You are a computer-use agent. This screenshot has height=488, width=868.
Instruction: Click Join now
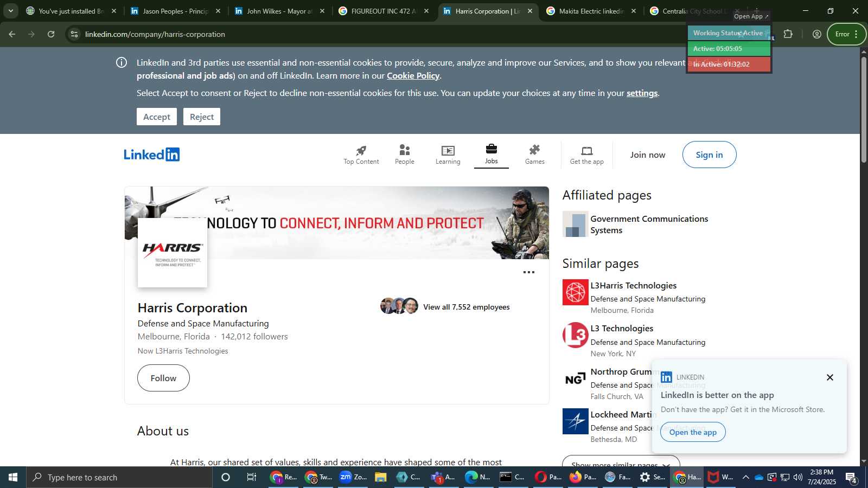point(648,155)
